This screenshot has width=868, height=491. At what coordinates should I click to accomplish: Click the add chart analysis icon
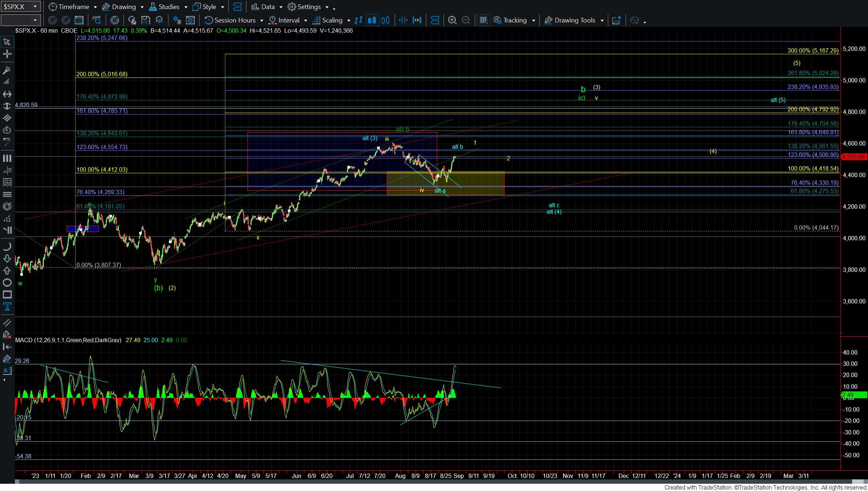pos(616,20)
